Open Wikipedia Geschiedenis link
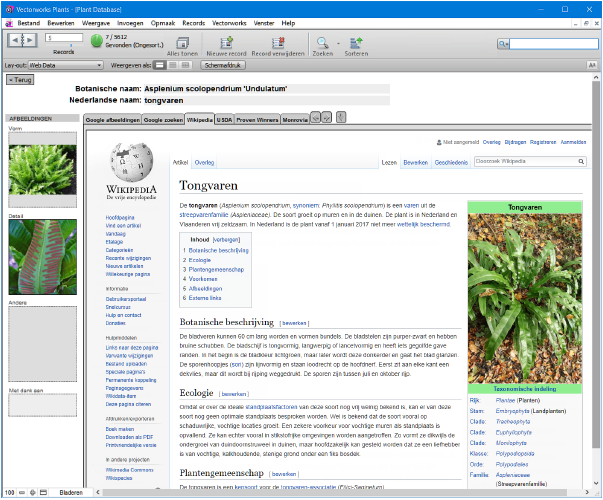This screenshot has width=603, height=500. click(x=451, y=162)
